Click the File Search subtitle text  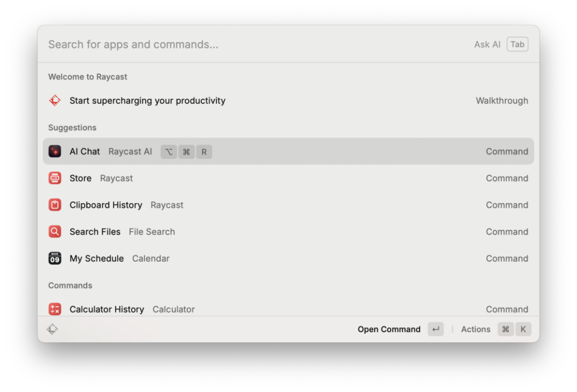pos(152,232)
